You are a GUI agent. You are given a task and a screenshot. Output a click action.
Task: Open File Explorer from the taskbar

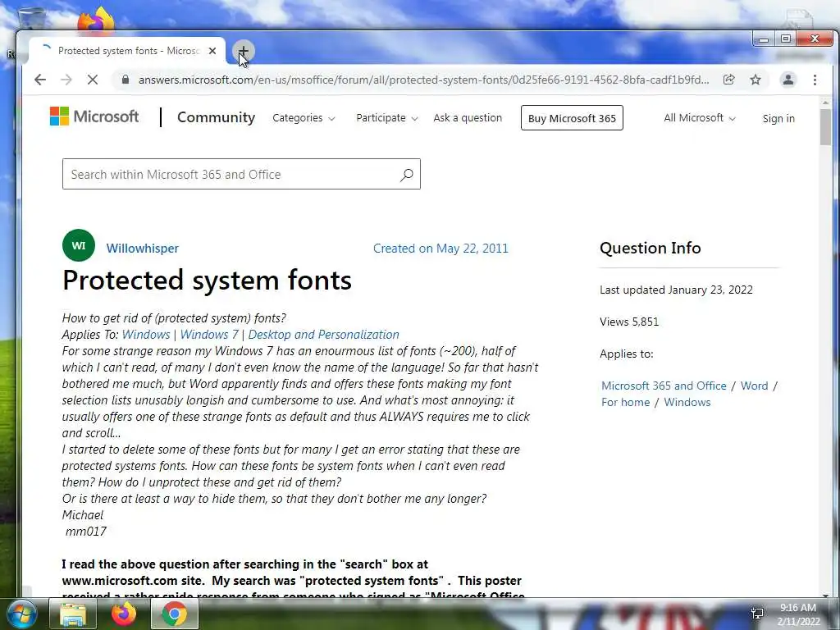click(73, 614)
